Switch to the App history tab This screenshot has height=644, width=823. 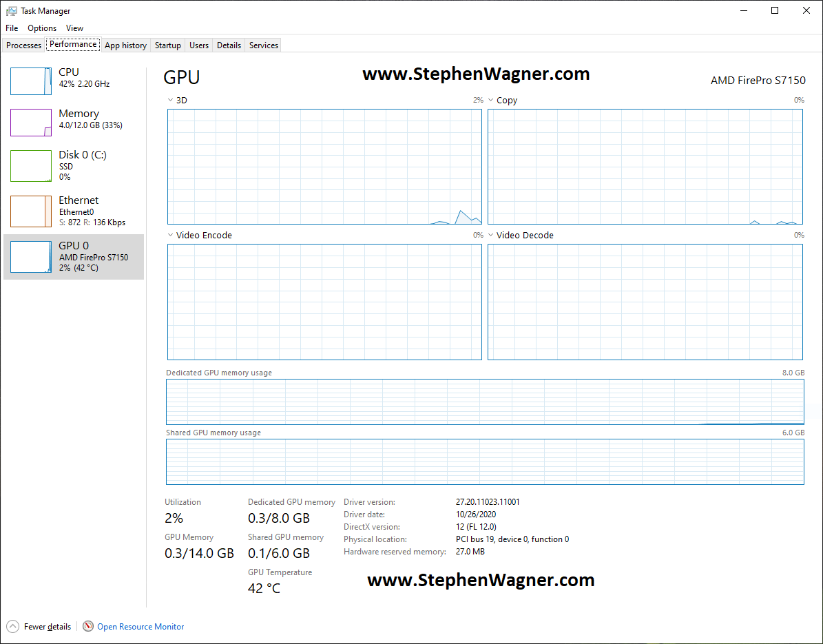[x=125, y=45]
